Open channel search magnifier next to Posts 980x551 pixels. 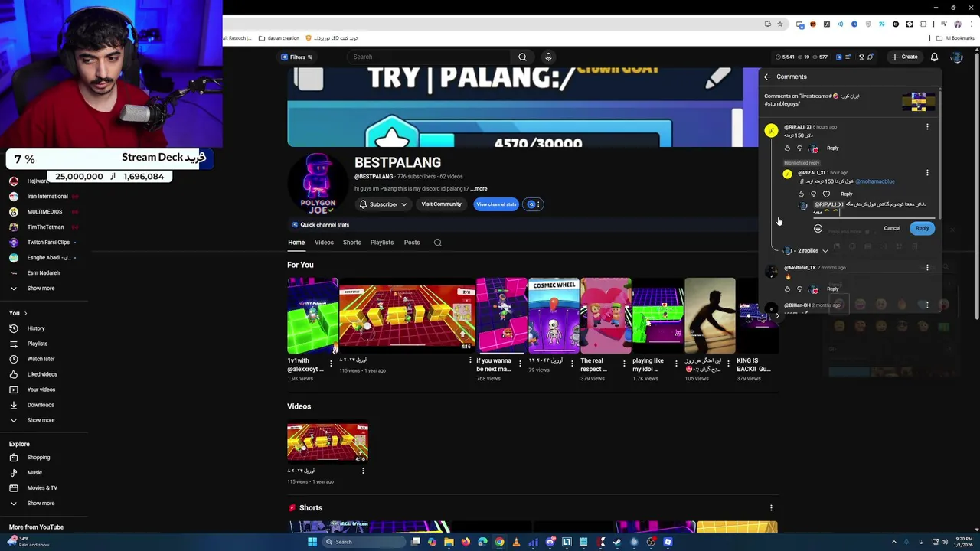[438, 243]
